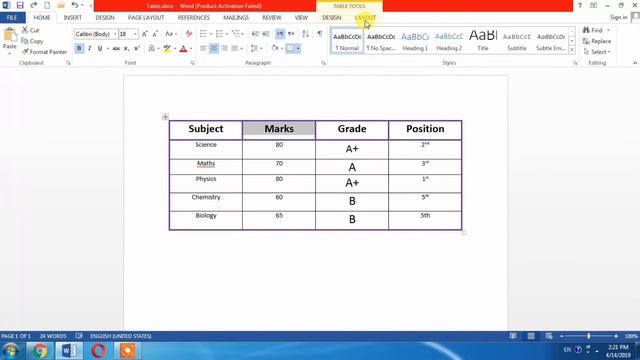
Task: Apply superscript formatting
Action: (137, 49)
